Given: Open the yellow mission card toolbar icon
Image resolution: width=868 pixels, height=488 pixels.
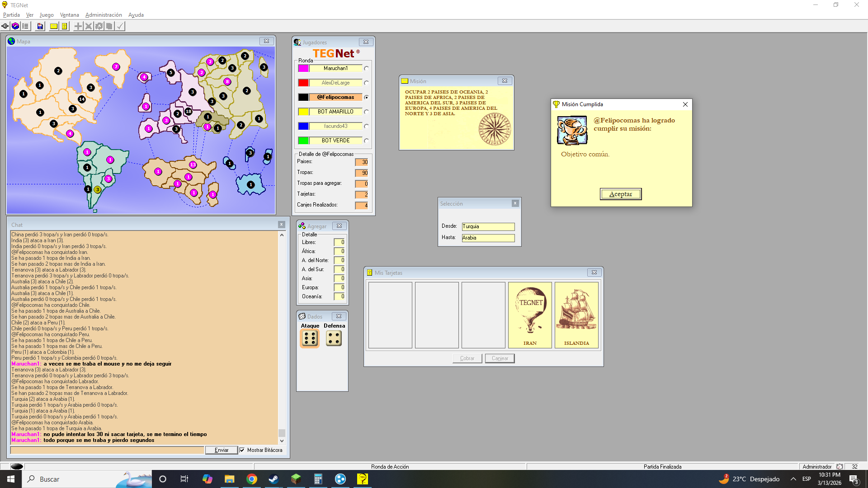Looking at the screenshot, I should click(x=54, y=26).
